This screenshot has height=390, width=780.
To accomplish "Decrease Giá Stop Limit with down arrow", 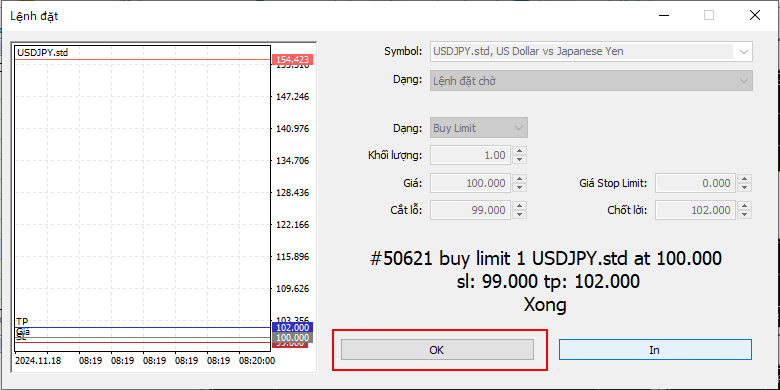I will click(x=744, y=188).
